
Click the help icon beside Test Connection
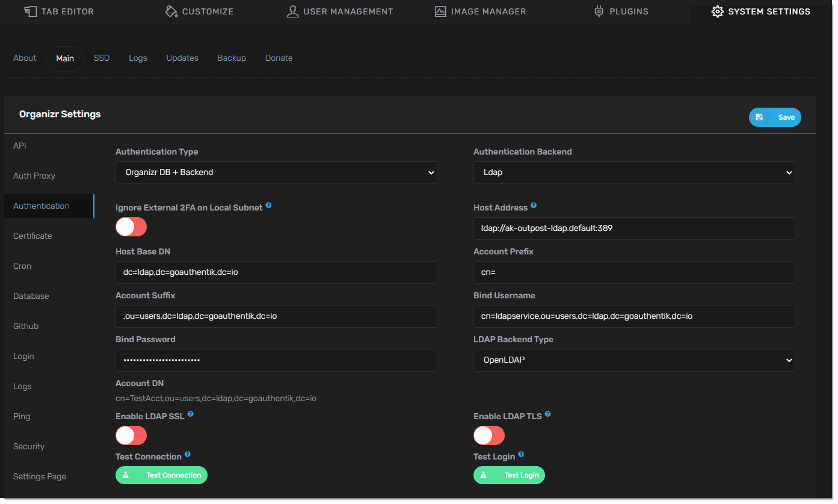188,455
